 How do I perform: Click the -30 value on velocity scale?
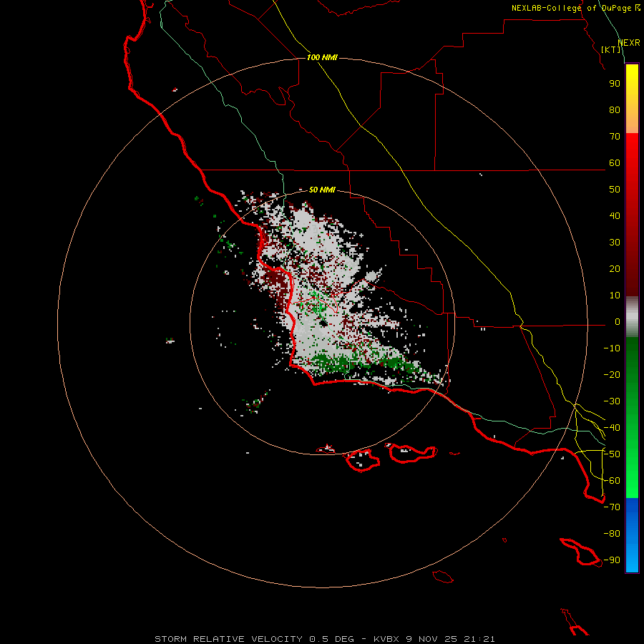[612, 401]
